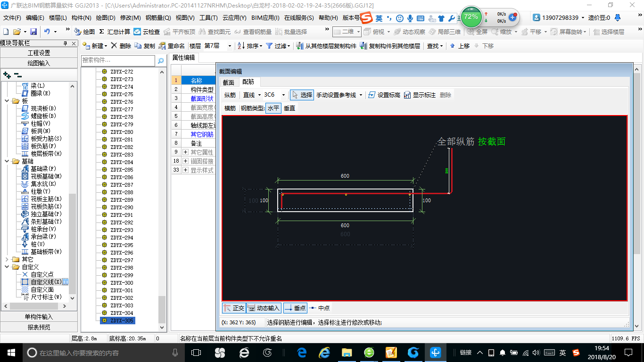644x362 pixels.
Task: Click 横筋 button in section editor
Action: point(230,108)
